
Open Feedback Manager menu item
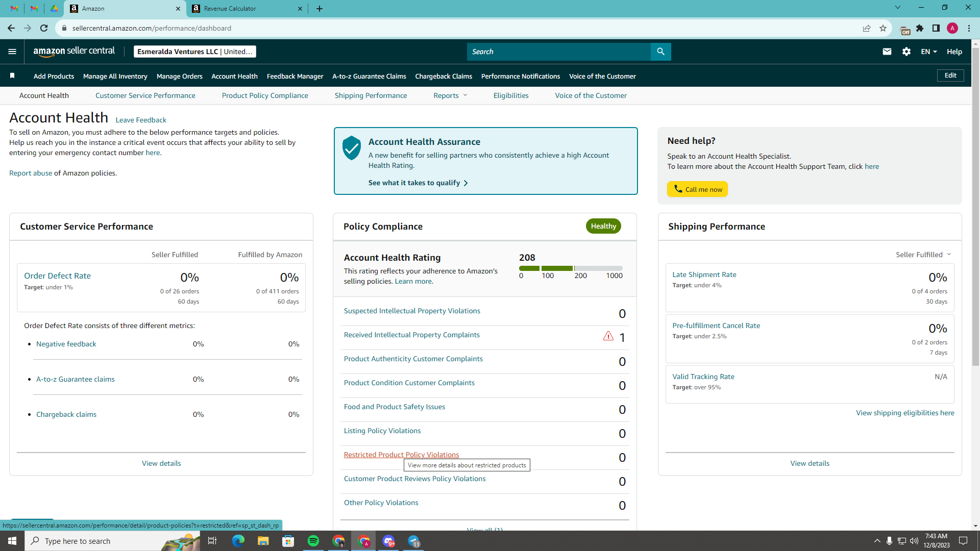[x=295, y=76]
